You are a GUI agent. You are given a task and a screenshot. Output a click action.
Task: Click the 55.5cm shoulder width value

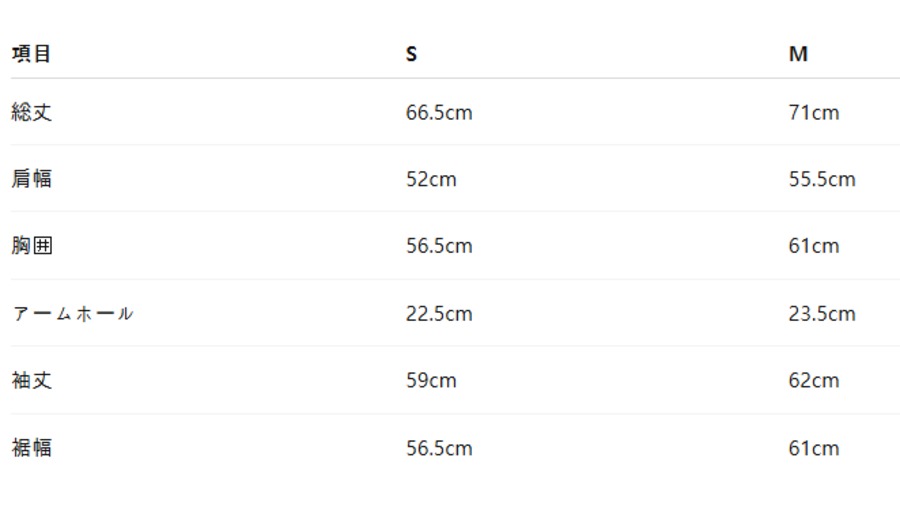coord(822,179)
